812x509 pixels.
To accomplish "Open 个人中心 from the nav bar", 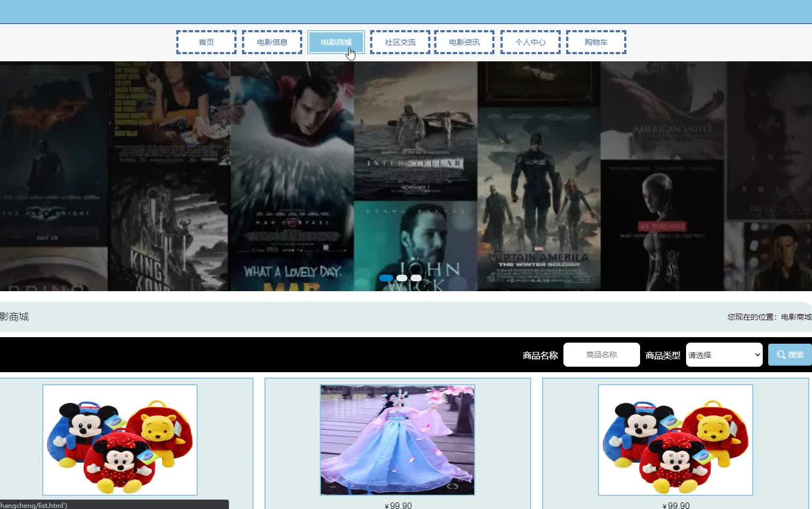I will (531, 42).
